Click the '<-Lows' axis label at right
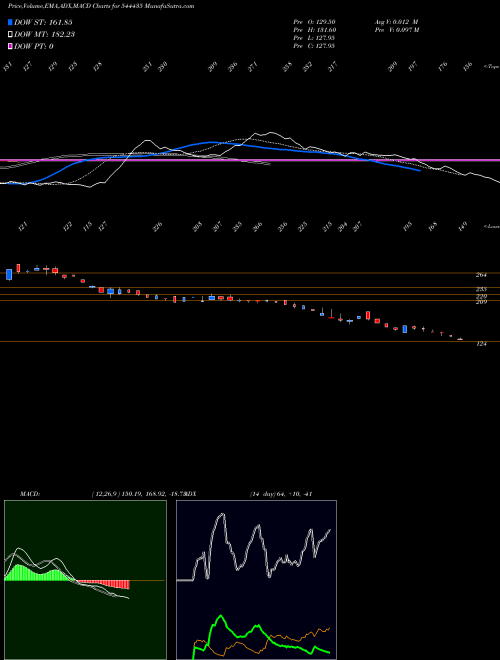The height and width of the screenshot is (660, 500). point(491,226)
